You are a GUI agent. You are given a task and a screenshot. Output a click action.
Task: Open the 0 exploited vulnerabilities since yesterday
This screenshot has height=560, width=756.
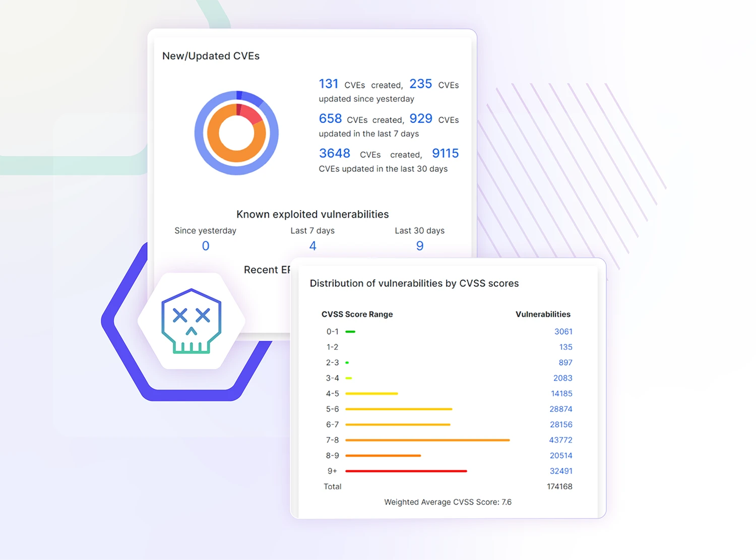(x=206, y=246)
